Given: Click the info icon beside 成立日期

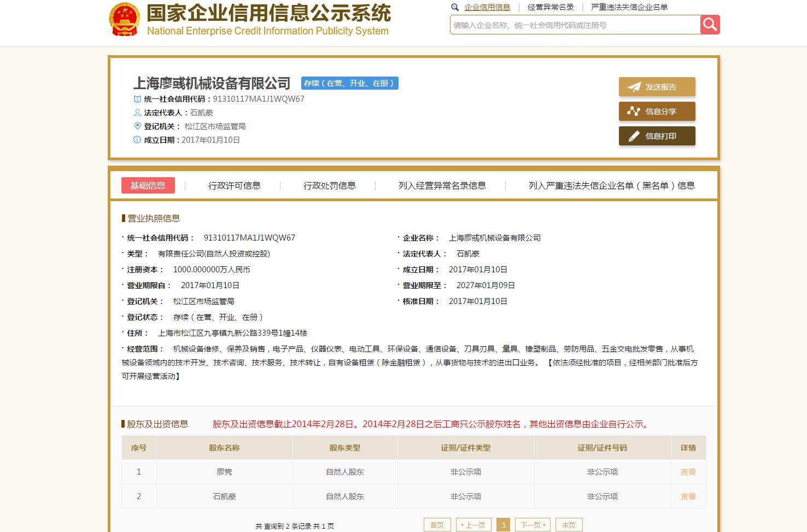Looking at the screenshot, I should [137, 139].
